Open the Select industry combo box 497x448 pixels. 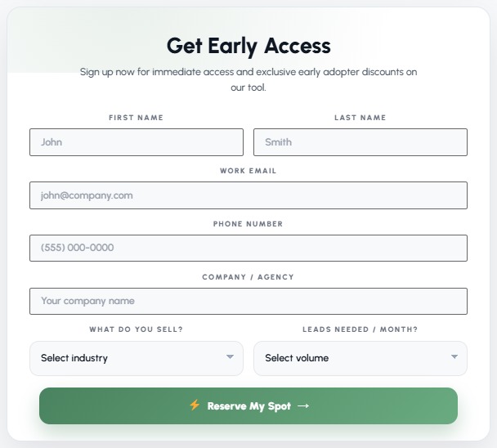(137, 358)
